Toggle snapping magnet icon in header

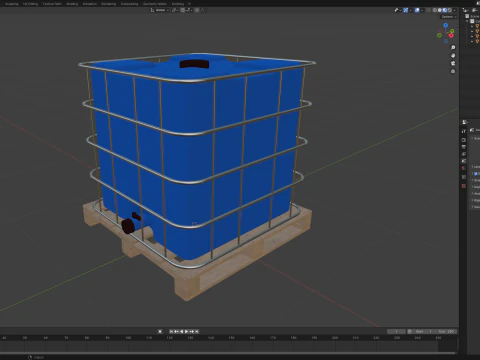coord(183,10)
